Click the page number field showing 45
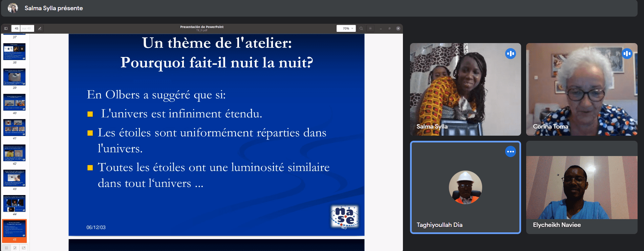This screenshot has width=644, height=251. pyautogui.click(x=16, y=28)
